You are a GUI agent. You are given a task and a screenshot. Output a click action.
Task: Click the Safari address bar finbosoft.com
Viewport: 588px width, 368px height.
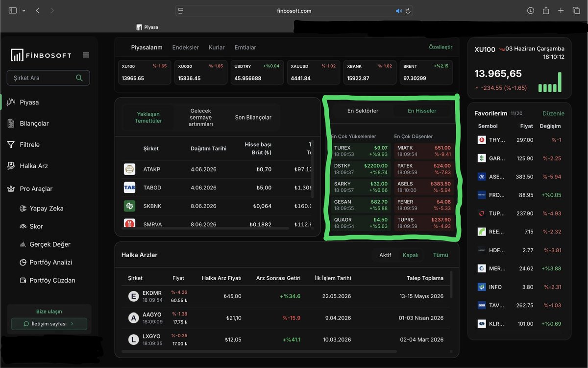tap(294, 11)
